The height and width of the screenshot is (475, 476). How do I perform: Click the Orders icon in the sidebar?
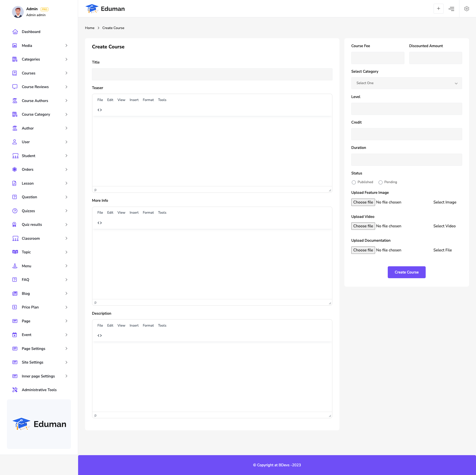15,169
